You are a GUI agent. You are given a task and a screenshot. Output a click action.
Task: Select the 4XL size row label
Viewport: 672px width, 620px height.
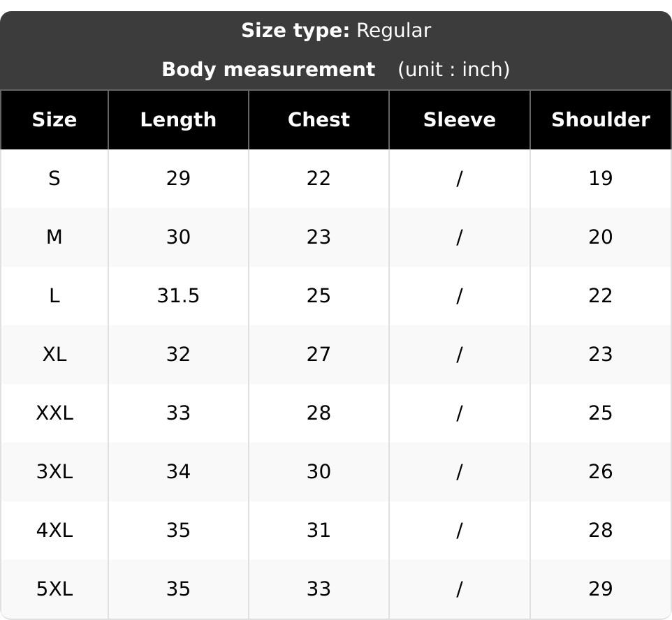[54, 531]
